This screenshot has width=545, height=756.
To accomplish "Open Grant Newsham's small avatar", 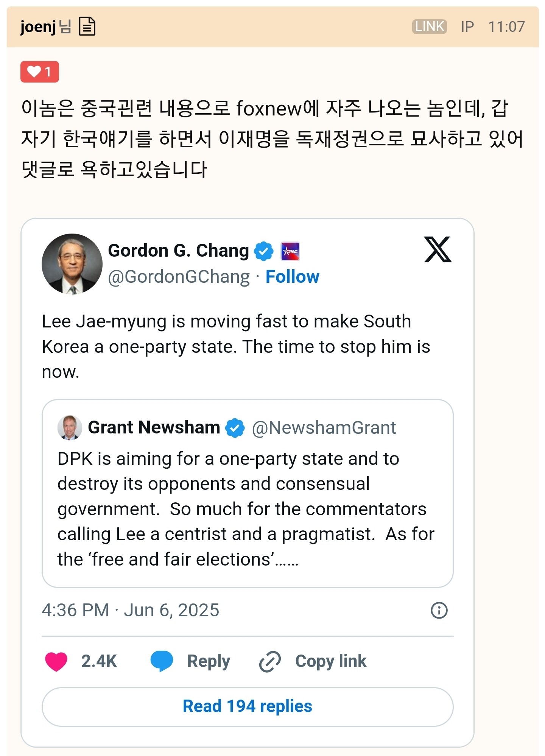I will 70,428.
